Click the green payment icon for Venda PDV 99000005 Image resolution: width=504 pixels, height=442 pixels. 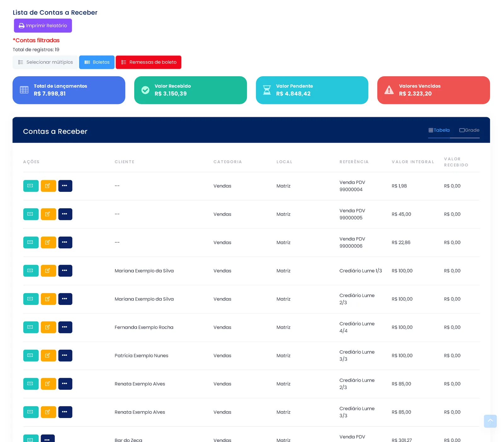pyautogui.click(x=31, y=214)
